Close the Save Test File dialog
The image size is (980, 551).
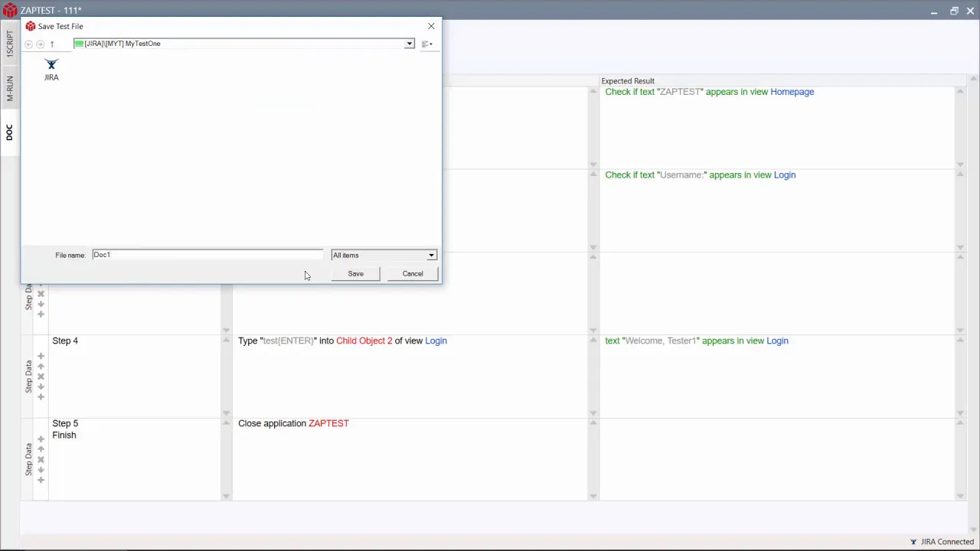coord(431,26)
